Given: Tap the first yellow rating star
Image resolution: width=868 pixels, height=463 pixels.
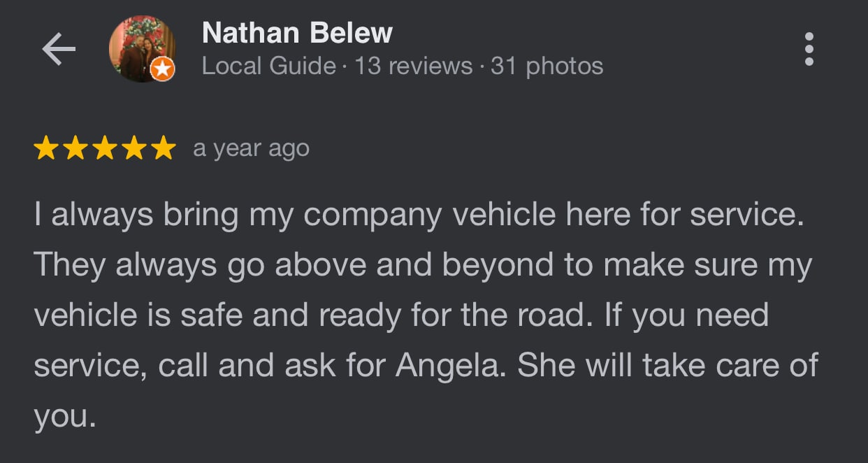Looking at the screenshot, I should tap(46, 148).
